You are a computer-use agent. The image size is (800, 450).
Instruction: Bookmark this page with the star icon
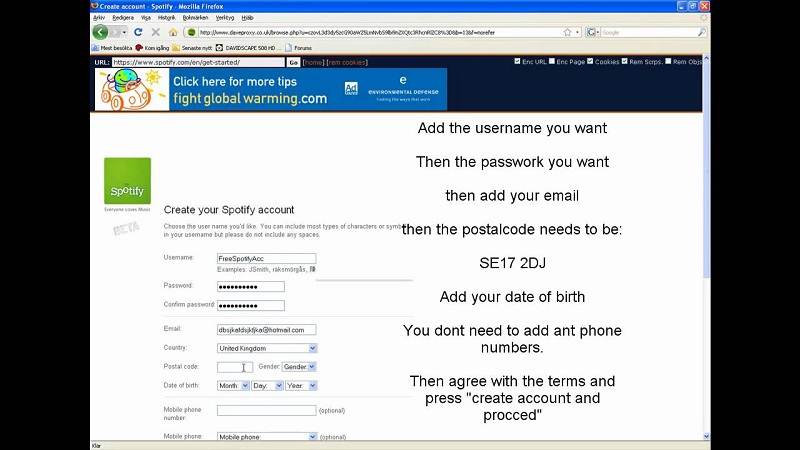[567, 32]
